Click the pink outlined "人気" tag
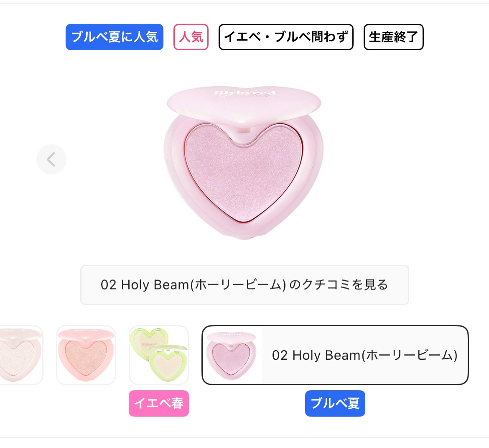This screenshot has width=489, height=448. pos(191,37)
